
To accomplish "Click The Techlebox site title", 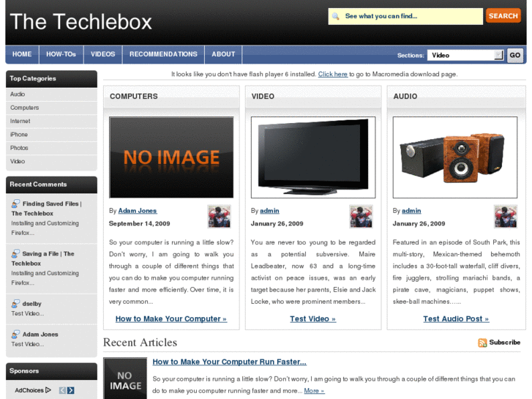I will pos(80,22).
